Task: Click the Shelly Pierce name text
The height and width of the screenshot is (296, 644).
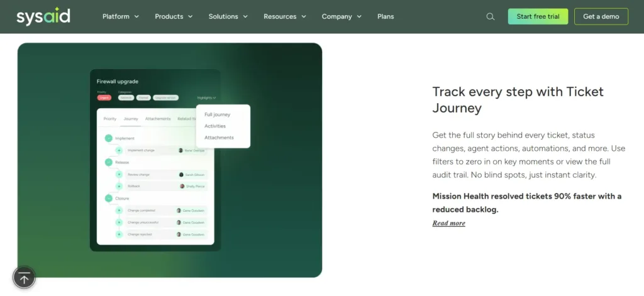Action: 195,186
